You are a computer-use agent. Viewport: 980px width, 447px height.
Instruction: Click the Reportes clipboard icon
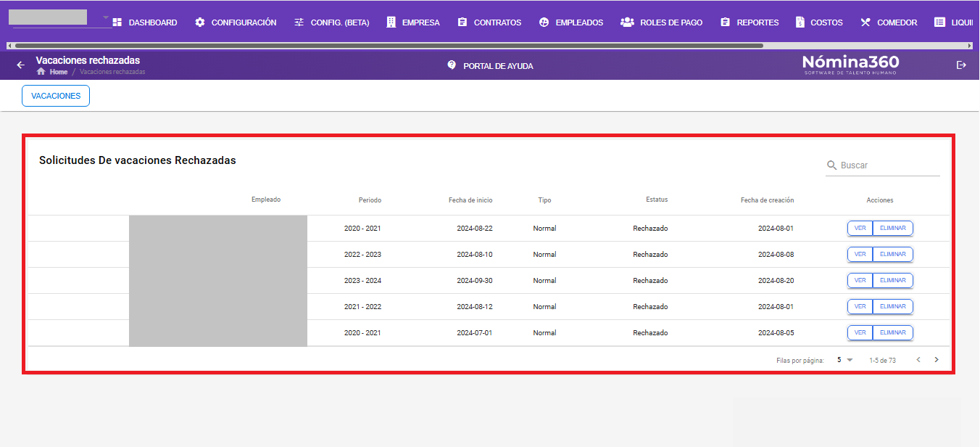point(725,22)
